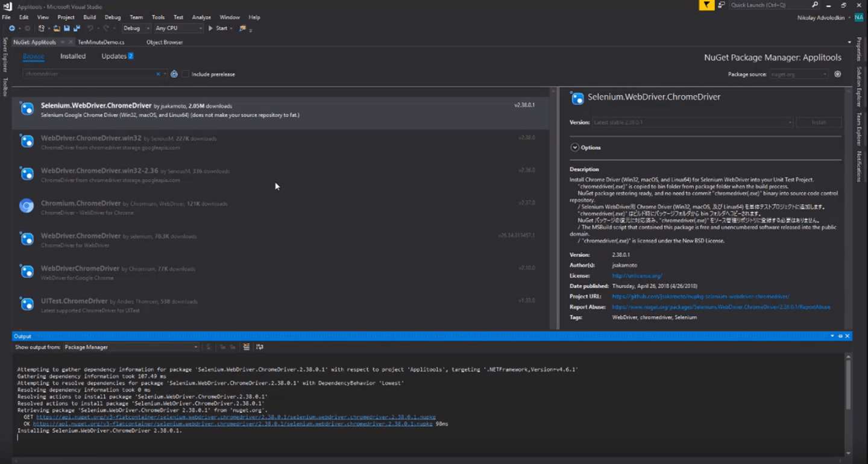This screenshot has width=868, height=464.
Task: Close the Output panel
Action: 847,336
